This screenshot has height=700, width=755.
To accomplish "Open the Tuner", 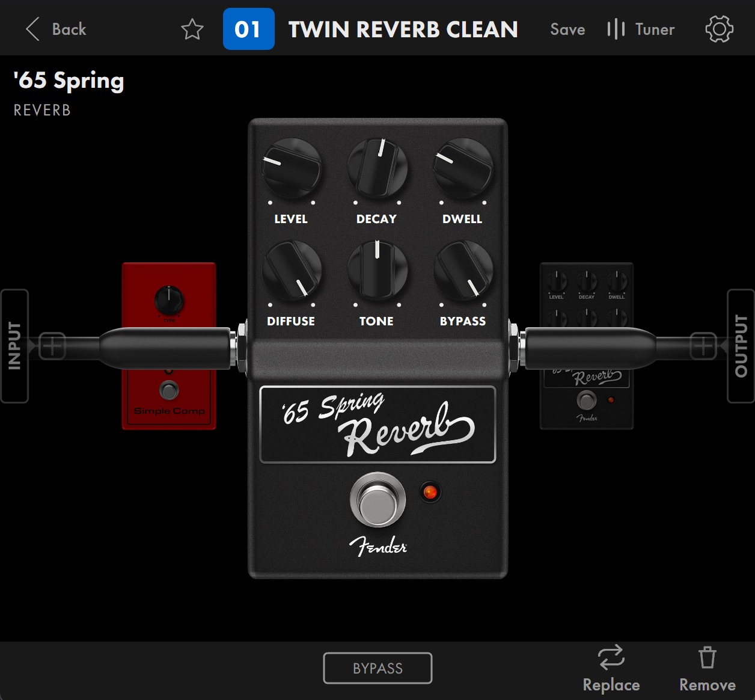I will (x=641, y=29).
